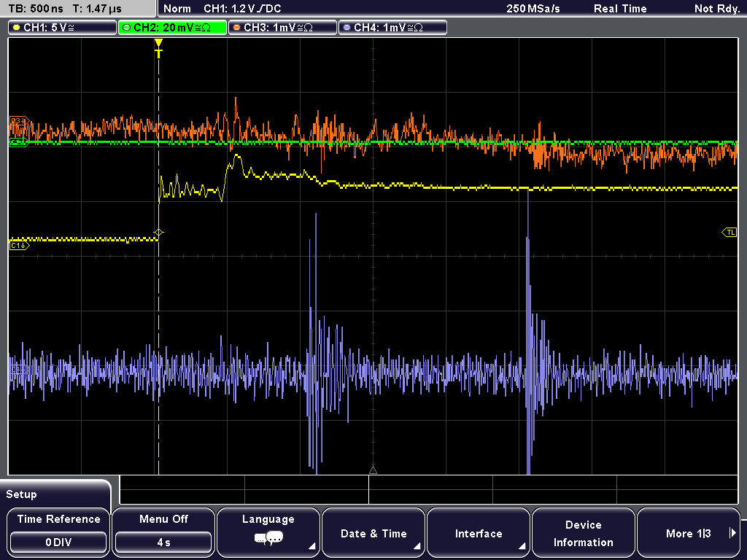The width and height of the screenshot is (747, 560).
Task: Click the 4 s menu off value
Action: point(163,542)
